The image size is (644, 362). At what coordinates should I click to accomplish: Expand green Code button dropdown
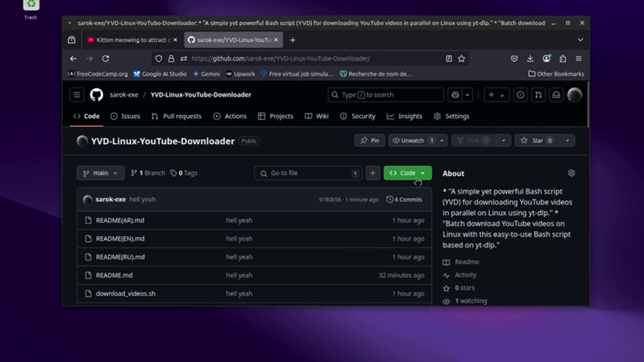423,173
